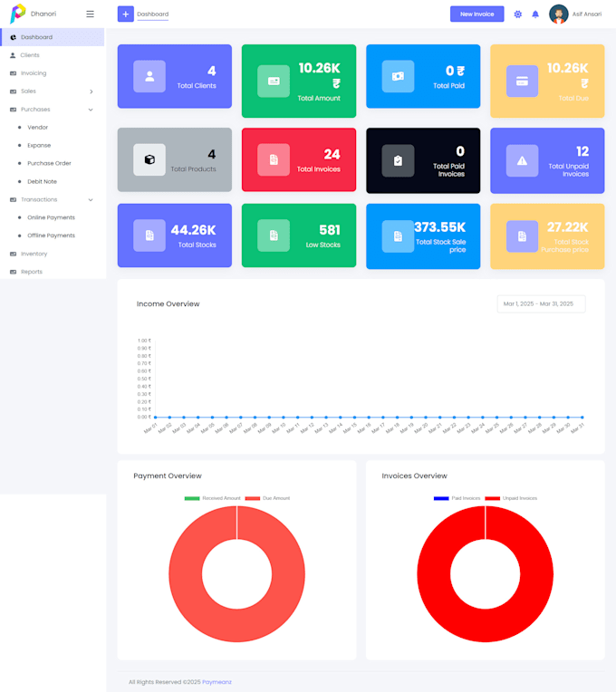Open Inventory in the sidebar
The height and width of the screenshot is (692, 616).
pos(52,254)
